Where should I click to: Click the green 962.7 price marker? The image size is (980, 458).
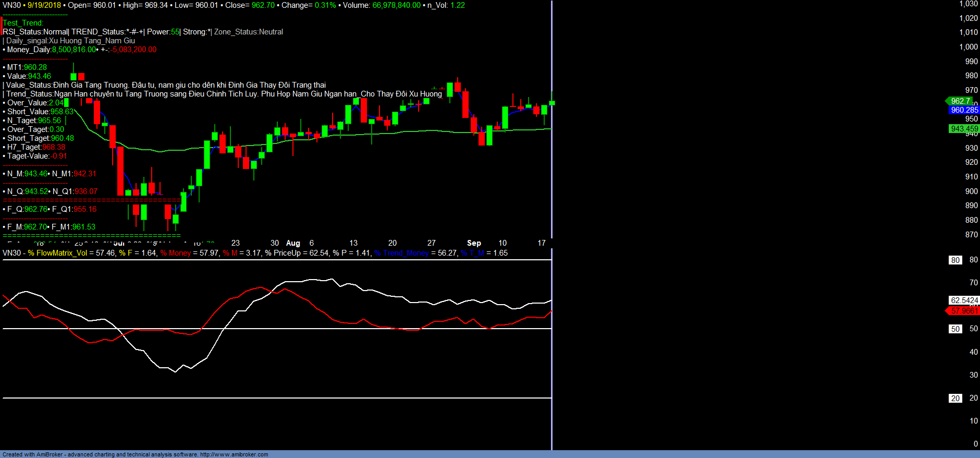pyautogui.click(x=960, y=101)
